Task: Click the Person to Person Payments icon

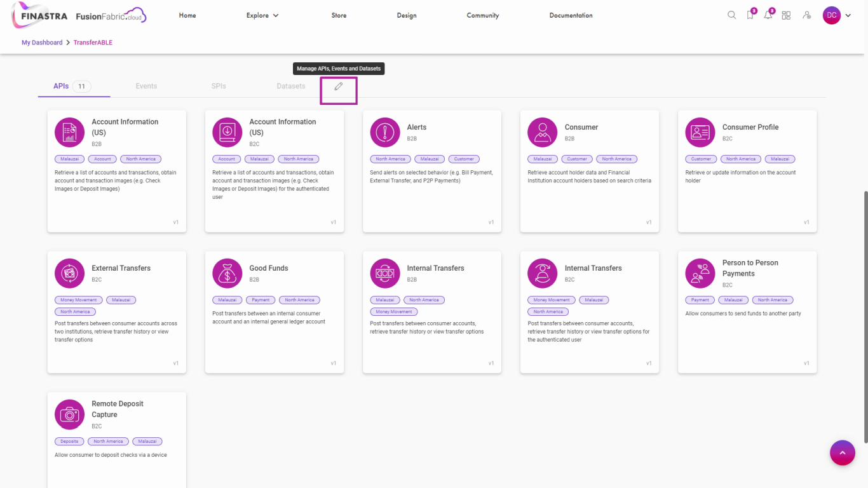Action: point(700,273)
